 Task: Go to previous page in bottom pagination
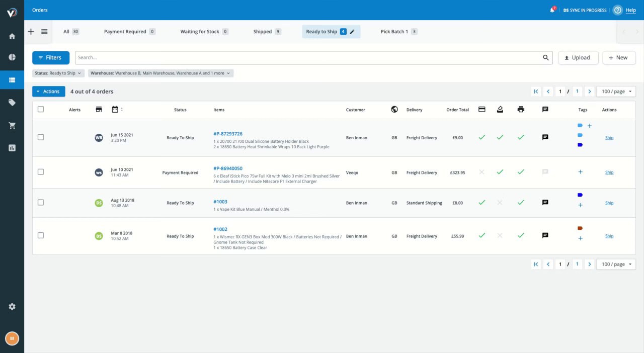click(x=548, y=264)
